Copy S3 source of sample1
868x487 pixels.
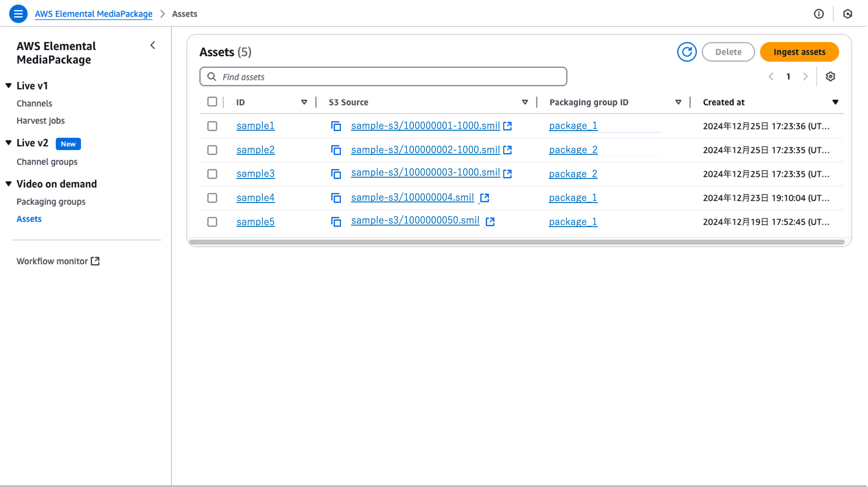pos(336,126)
